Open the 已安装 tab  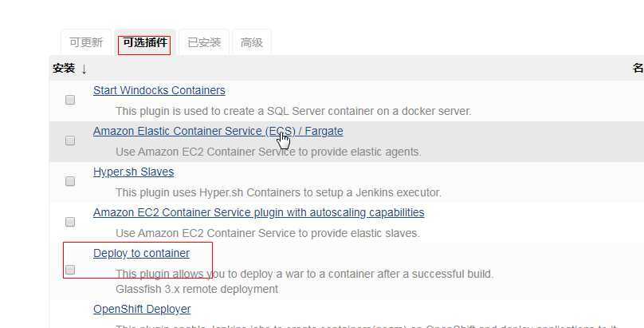click(204, 42)
